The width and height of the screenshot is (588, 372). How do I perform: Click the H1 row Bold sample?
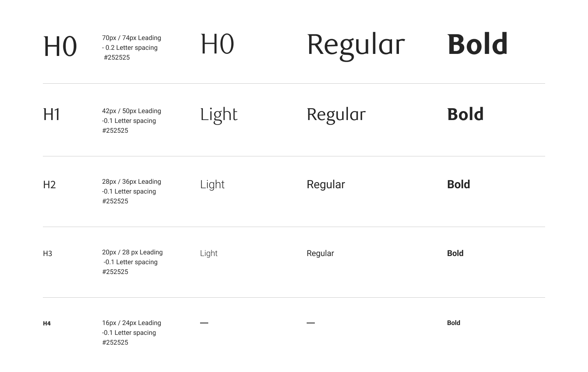coord(465,114)
